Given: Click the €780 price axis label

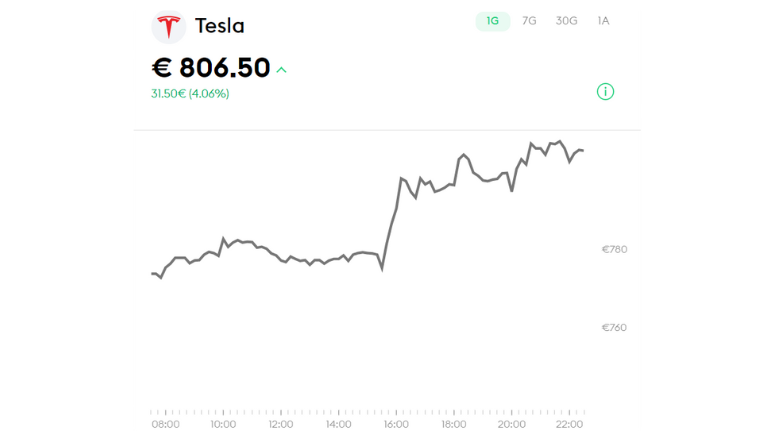Looking at the screenshot, I should tap(614, 249).
